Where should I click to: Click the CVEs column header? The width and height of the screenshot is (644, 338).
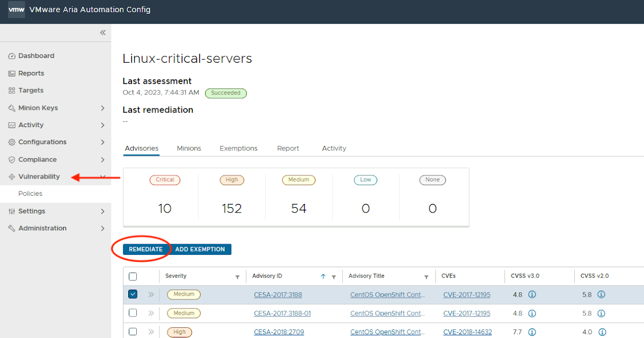coord(449,276)
